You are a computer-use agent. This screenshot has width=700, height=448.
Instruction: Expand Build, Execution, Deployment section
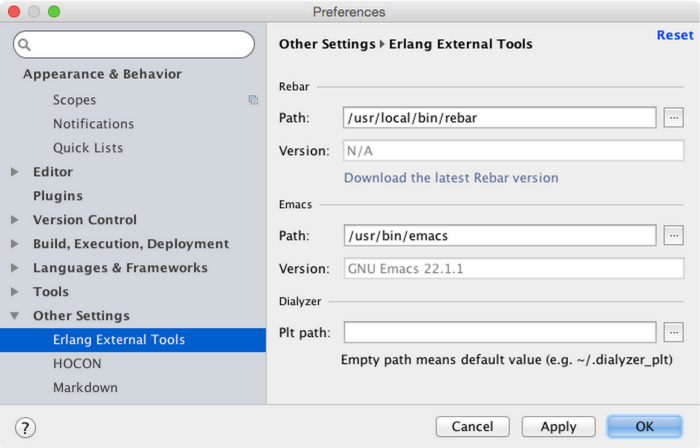[15, 244]
